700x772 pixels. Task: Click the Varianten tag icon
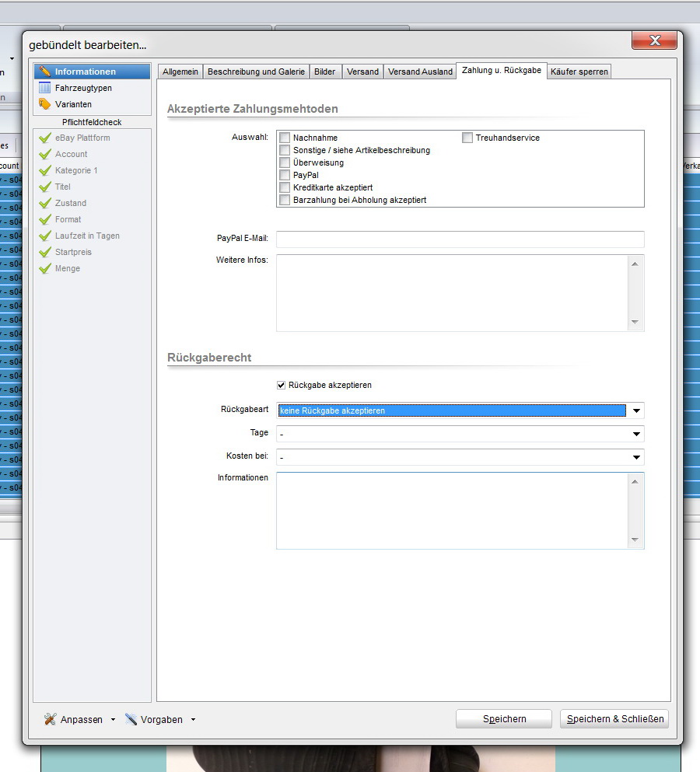(45, 104)
